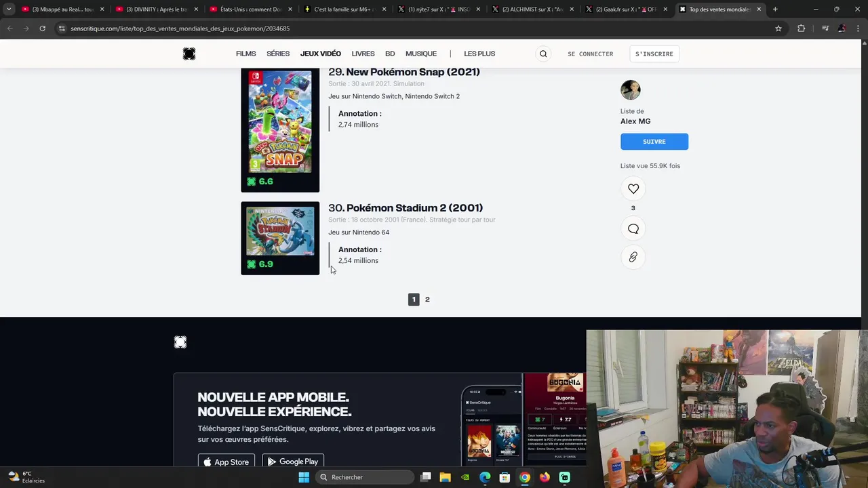
Task: Click '2,54 millions' annotation text
Action: click(358, 260)
